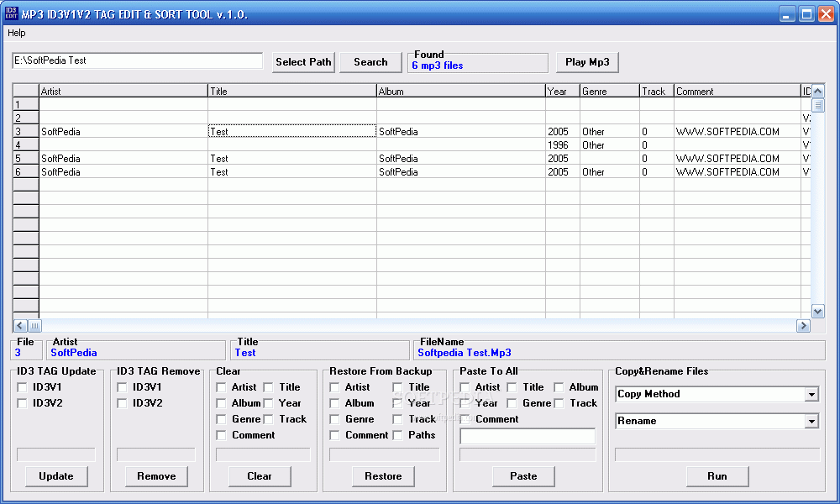Click the path input field with E:\SoftPedia Test
840x504 pixels.
(x=137, y=60)
